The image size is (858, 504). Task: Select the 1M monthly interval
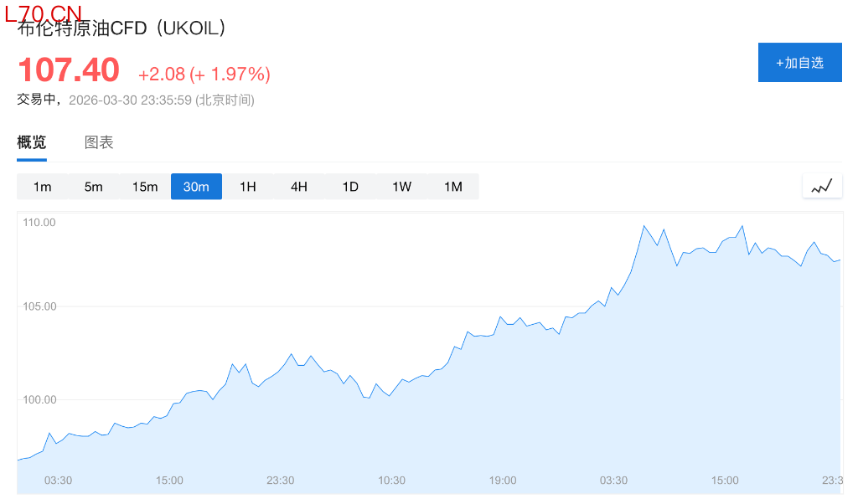(453, 187)
